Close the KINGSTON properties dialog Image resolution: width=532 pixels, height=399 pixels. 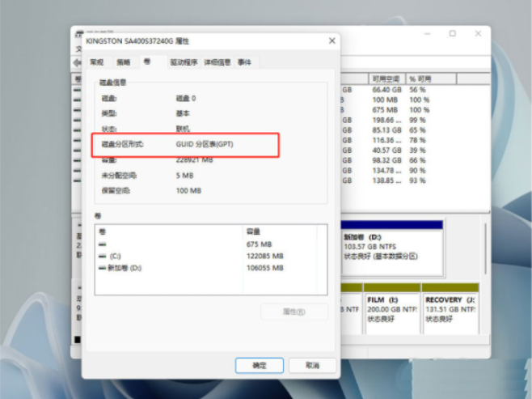332,40
